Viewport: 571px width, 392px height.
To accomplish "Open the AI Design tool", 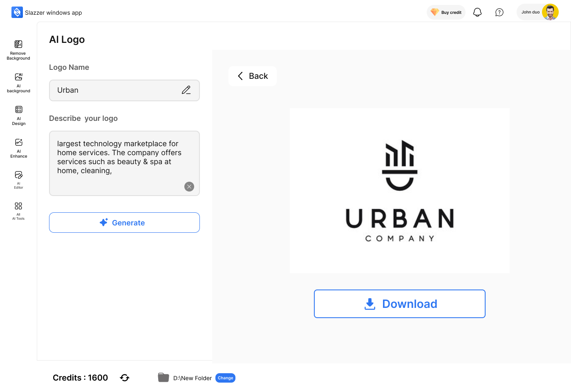I will coord(18,116).
